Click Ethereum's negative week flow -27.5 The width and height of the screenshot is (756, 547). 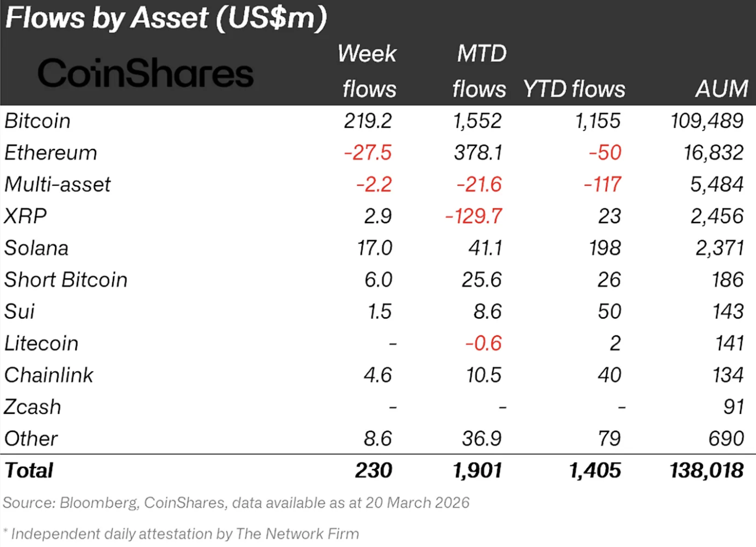pos(368,153)
